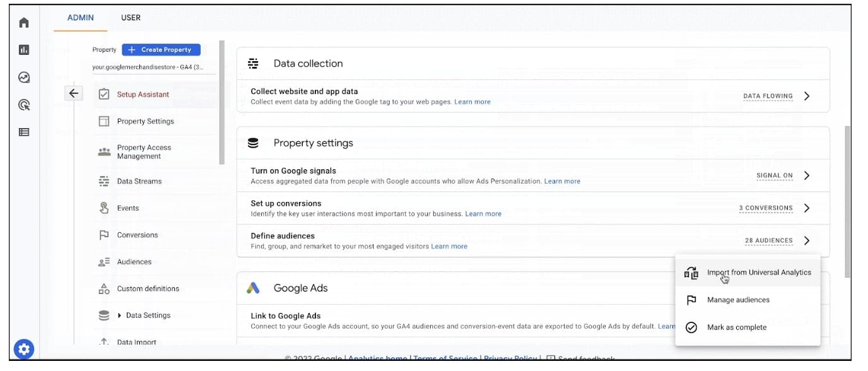868x371 pixels.
Task: Click the Create Property button
Action: click(161, 50)
